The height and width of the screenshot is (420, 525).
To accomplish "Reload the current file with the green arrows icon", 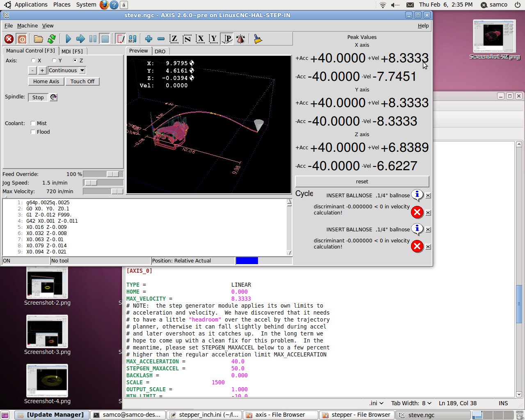I will click(x=52, y=39).
